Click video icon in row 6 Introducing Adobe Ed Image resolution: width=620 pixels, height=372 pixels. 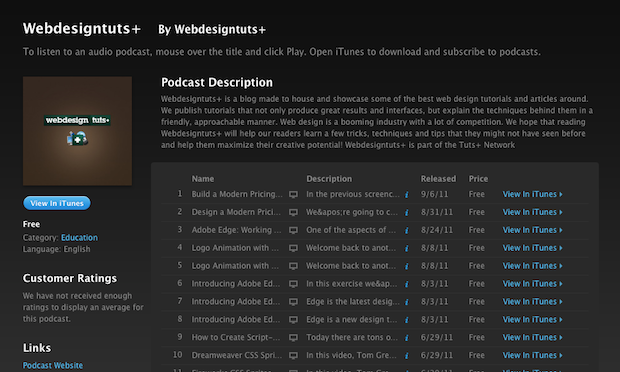coord(293,284)
